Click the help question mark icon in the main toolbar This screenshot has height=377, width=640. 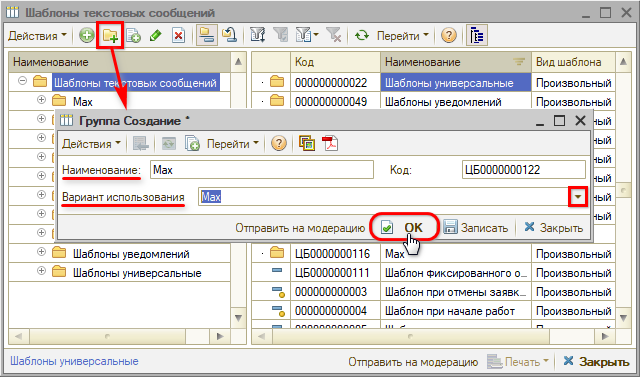click(x=449, y=35)
